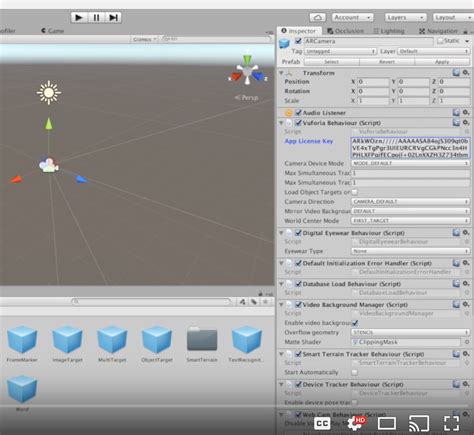Open the Default Initialization Error Handler gear menu
Image resolution: width=474 pixels, height=435 pixels.
[466, 263]
